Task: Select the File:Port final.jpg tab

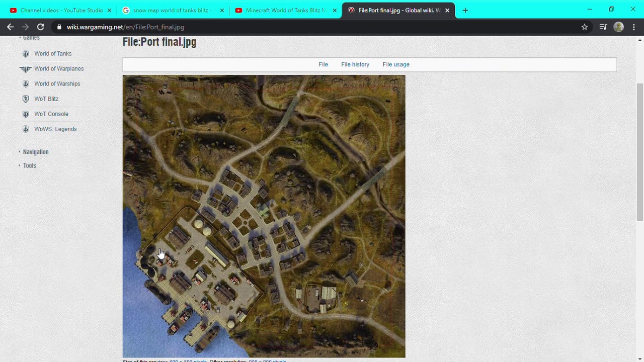Action: pos(397,10)
